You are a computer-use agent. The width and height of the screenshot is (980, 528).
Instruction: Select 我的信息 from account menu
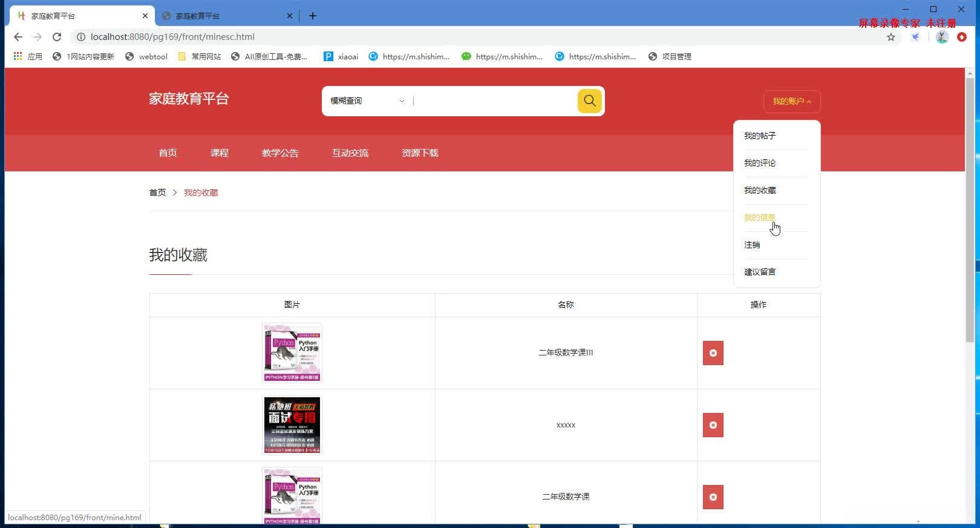click(760, 217)
